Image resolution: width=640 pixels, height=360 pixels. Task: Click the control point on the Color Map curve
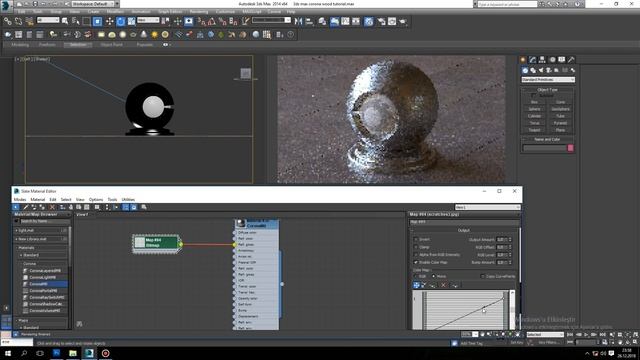(x=484, y=308)
